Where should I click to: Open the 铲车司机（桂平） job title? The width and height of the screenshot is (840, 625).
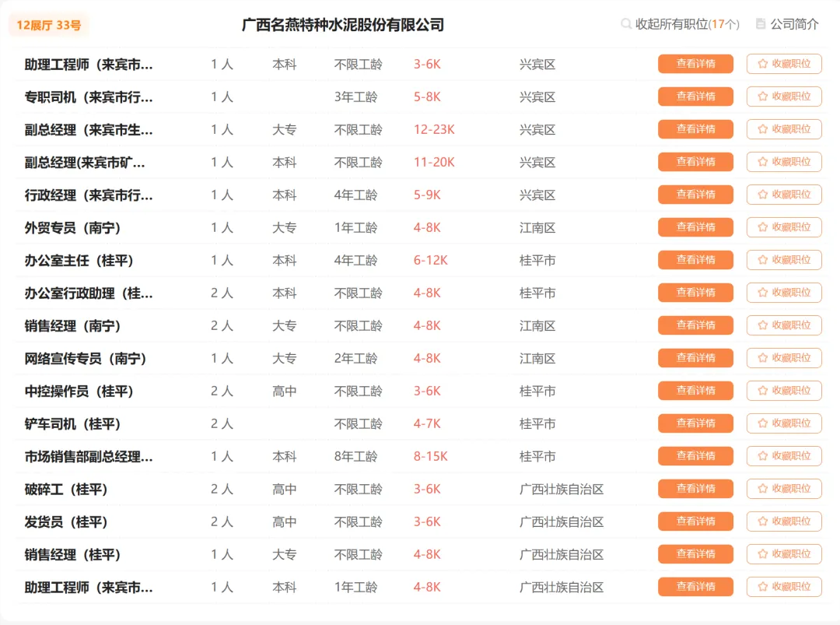(x=72, y=424)
